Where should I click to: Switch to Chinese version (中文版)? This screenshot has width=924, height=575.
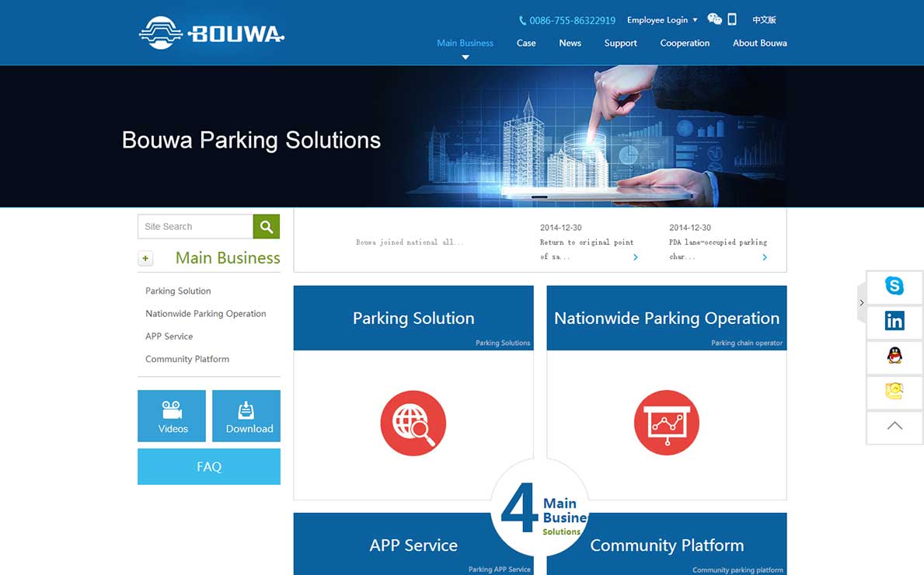[764, 20]
